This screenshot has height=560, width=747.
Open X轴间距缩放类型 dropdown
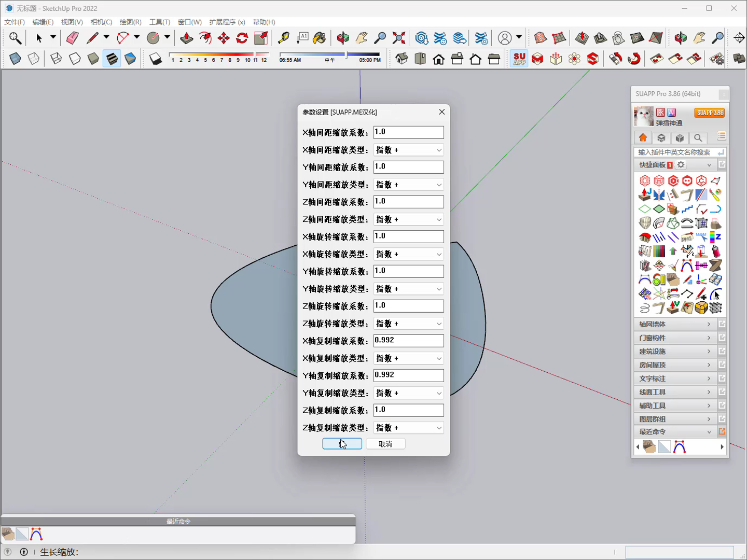[409, 150]
